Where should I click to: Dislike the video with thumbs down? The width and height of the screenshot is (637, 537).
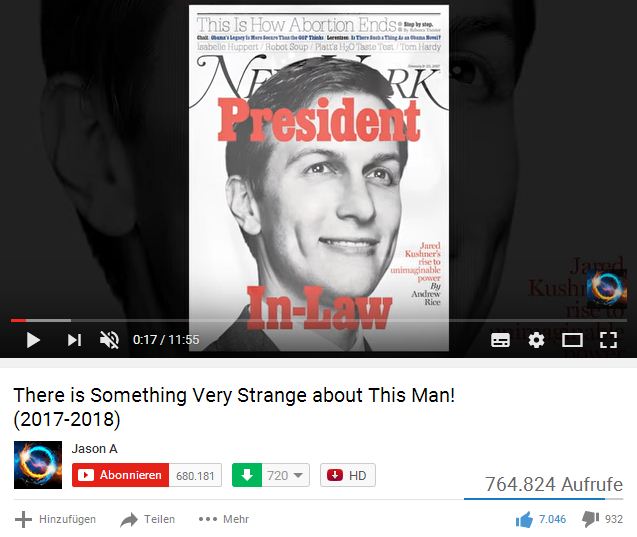602,519
